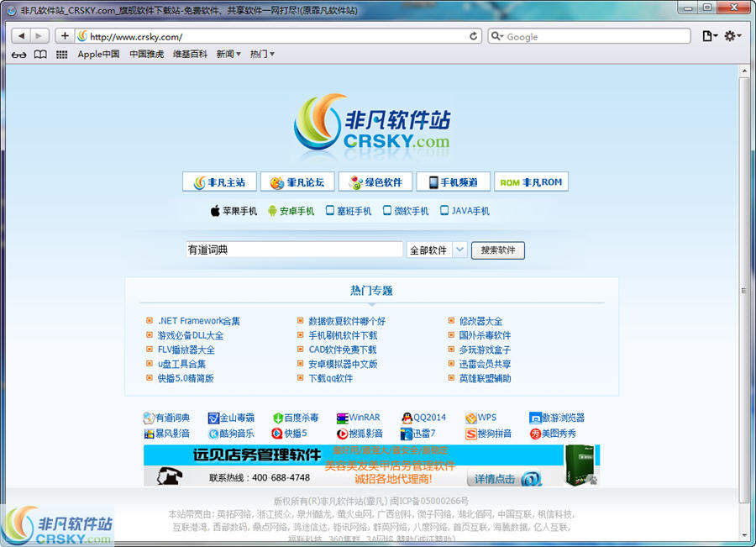The image size is (756, 547).
Task: Expand the 新闻 bookmarks folder
Action: tap(228, 54)
